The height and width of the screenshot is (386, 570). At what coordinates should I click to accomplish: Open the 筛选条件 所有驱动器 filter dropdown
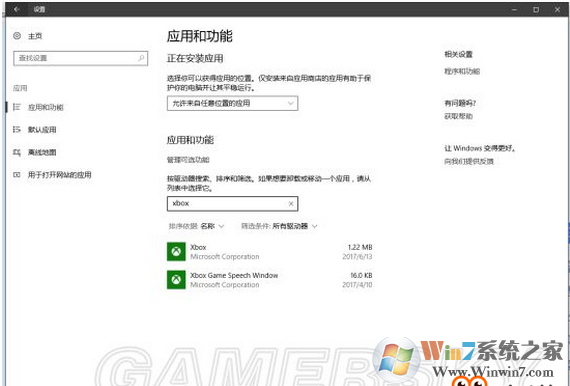click(x=279, y=226)
